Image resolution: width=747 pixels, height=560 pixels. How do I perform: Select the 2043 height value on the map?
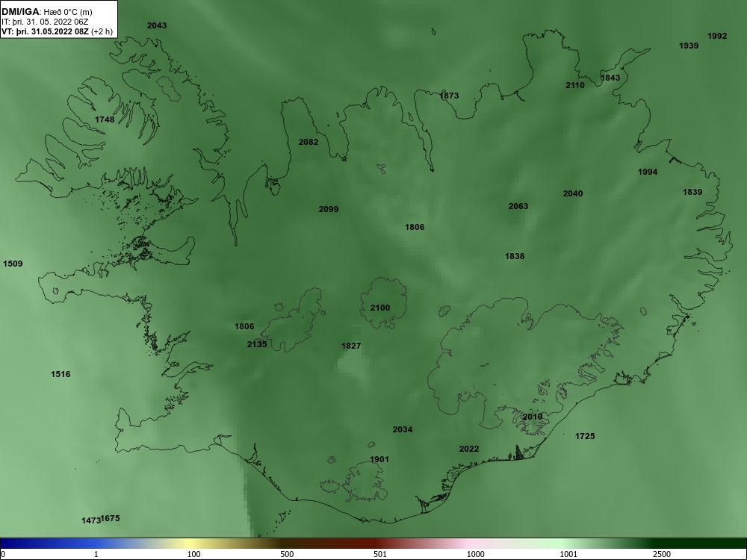(x=157, y=25)
